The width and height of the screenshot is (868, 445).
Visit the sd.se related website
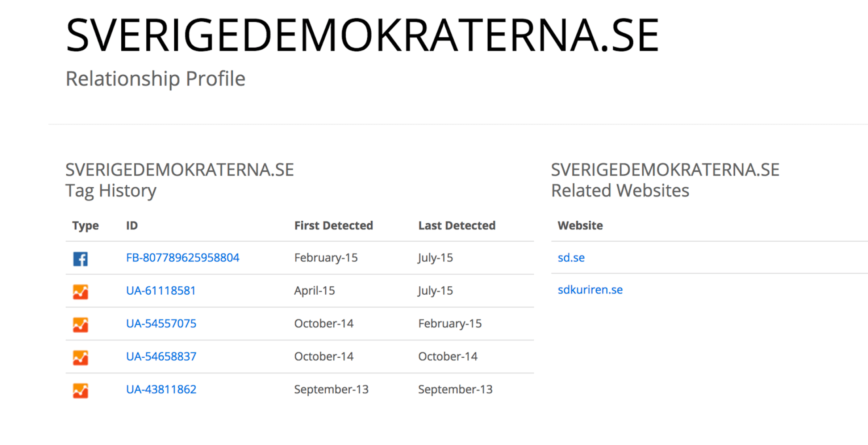click(x=571, y=258)
